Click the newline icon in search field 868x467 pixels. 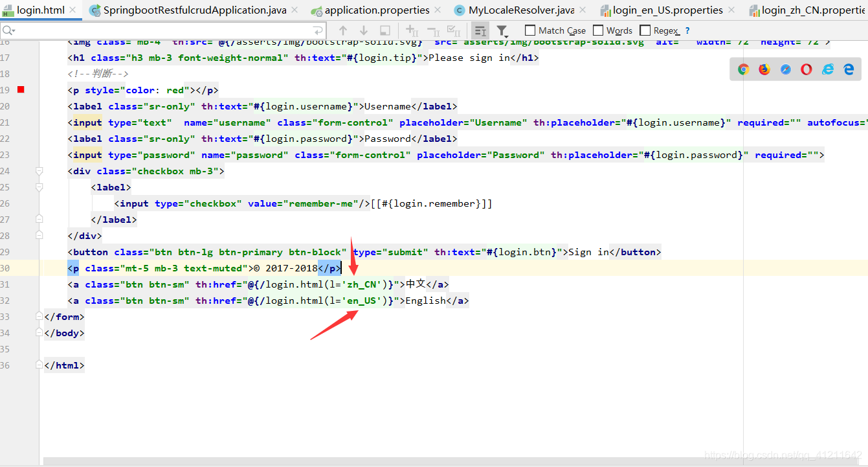(318, 30)
